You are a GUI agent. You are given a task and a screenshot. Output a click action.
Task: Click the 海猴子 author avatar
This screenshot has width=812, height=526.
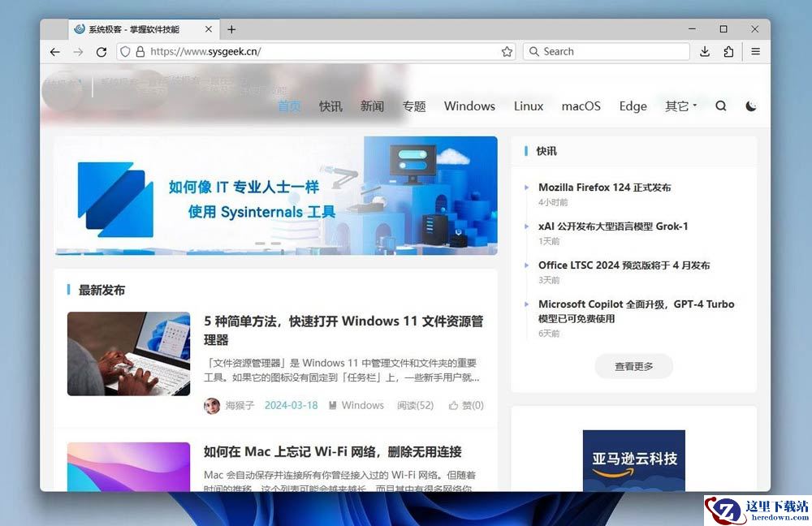point(212,406)
